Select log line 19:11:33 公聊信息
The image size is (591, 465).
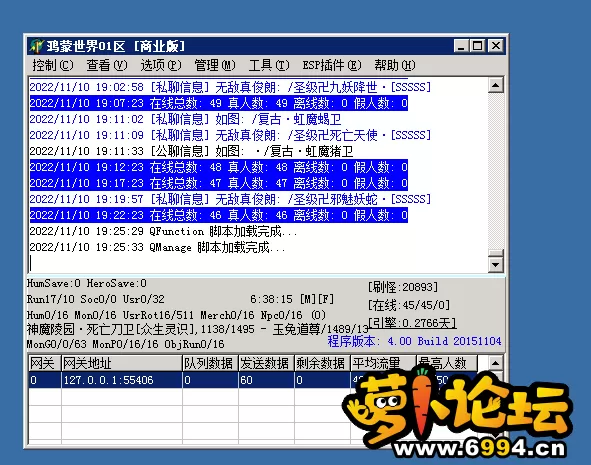191,151
